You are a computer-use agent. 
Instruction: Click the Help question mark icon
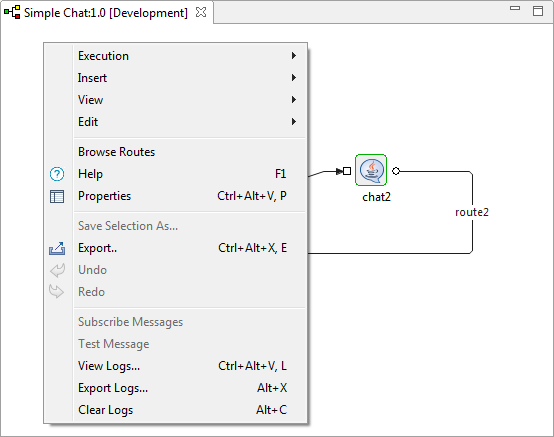point(57,174)
